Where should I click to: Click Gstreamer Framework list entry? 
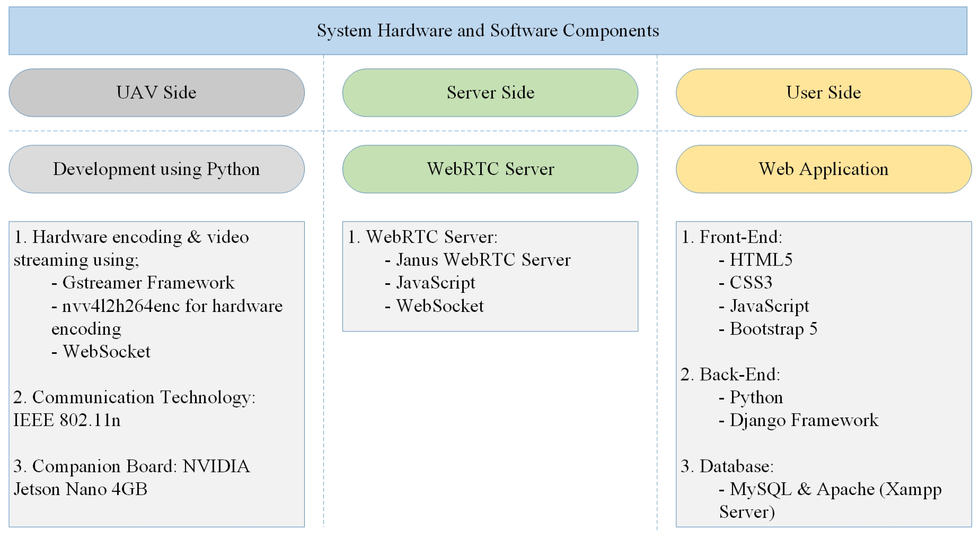point(148,283)
